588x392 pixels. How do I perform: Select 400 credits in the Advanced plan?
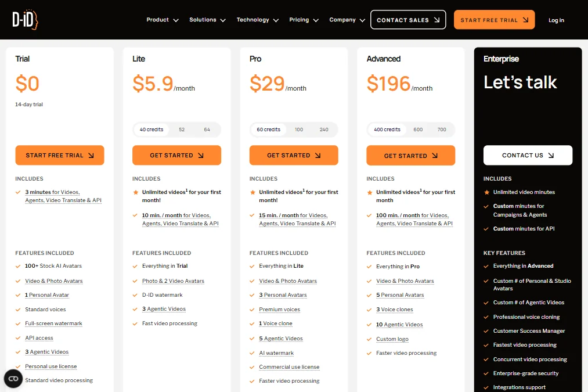(x=387, y=130)
